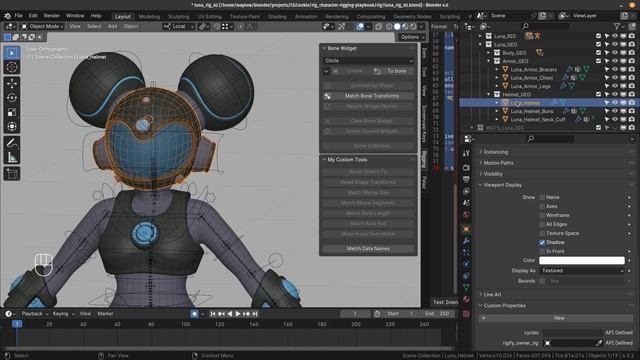
Task: Click the Match Data Names button
Action: pos(368,249)
